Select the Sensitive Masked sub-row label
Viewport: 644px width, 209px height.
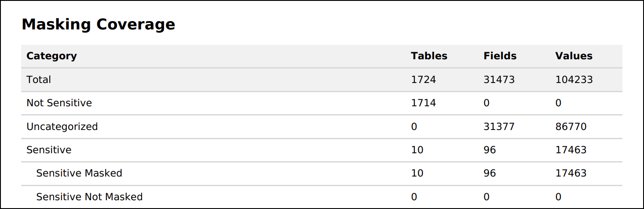click(x=79, y=173)
